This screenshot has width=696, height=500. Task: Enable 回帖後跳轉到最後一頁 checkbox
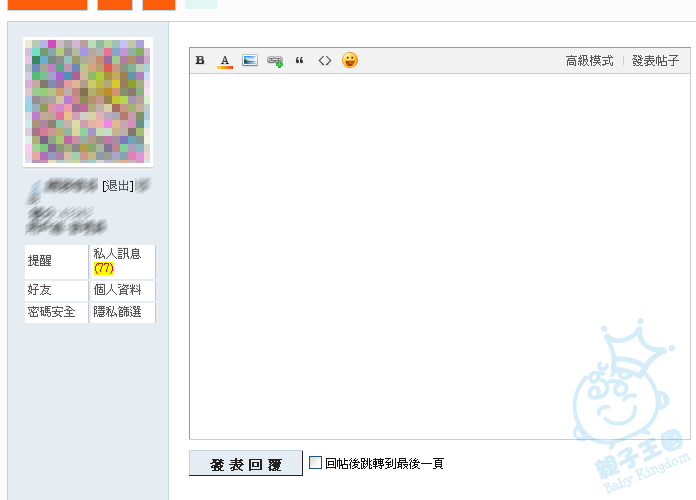(x=316, y=463)
